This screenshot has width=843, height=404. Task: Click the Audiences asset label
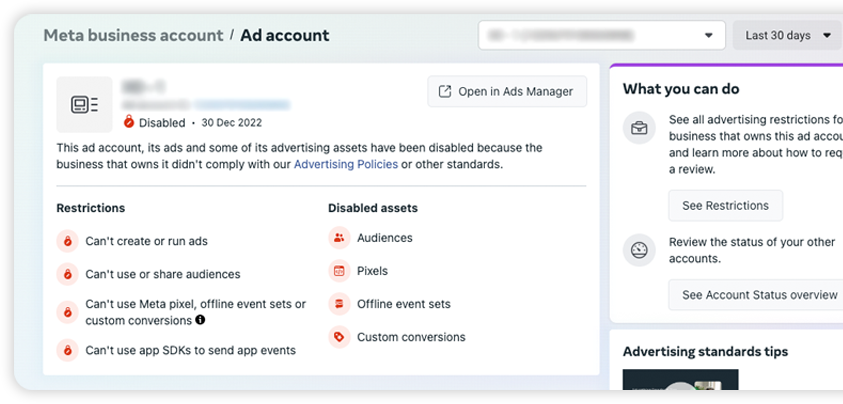click(385, 238)
